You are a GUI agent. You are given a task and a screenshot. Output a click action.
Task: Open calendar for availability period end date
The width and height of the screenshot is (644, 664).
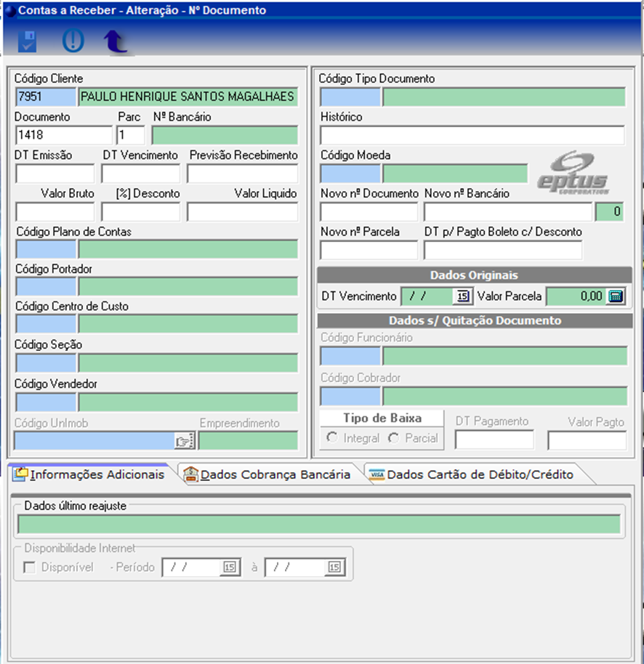tap(334, 567)
